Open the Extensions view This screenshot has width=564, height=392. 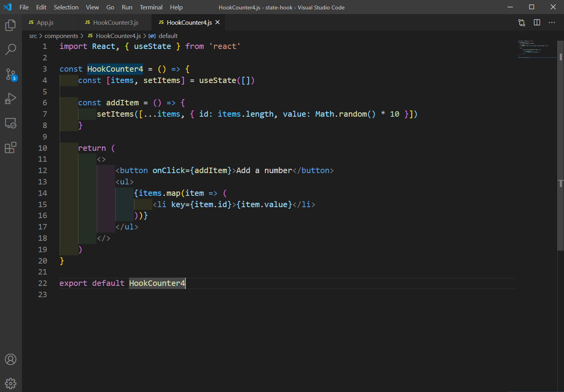click(x=11, y=148)
